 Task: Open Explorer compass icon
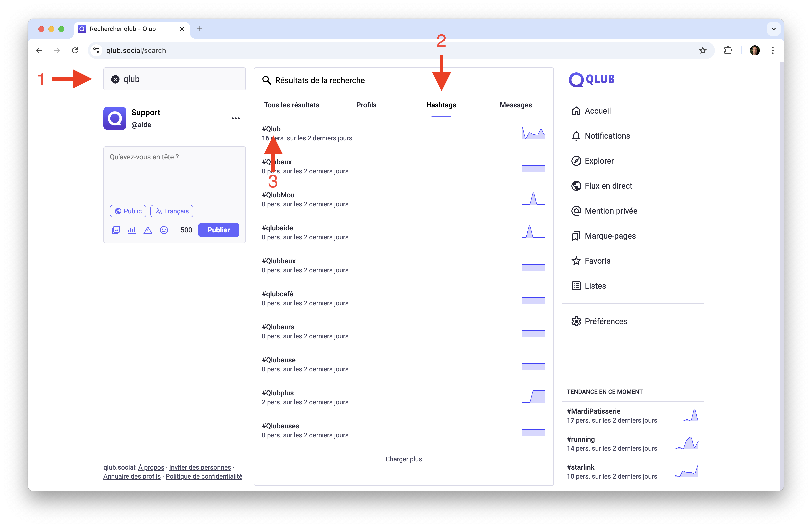[x=576, y=161]
